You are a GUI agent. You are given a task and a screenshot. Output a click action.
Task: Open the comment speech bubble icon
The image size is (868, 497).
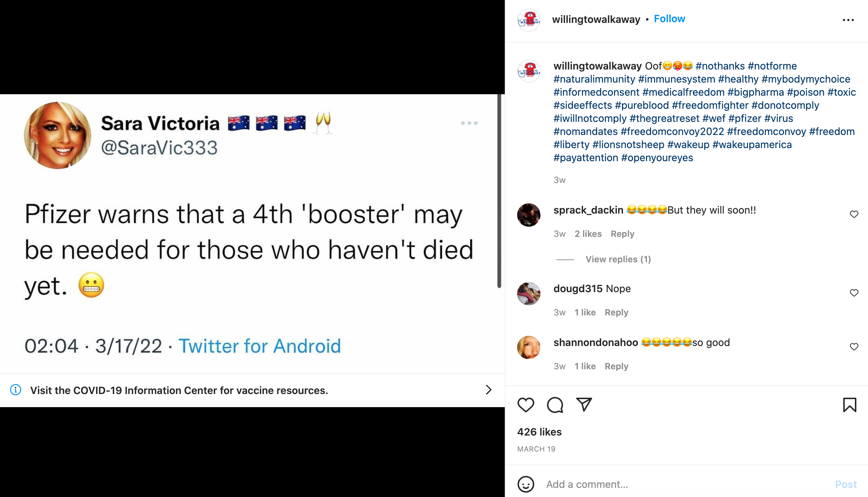click(555, 405)
